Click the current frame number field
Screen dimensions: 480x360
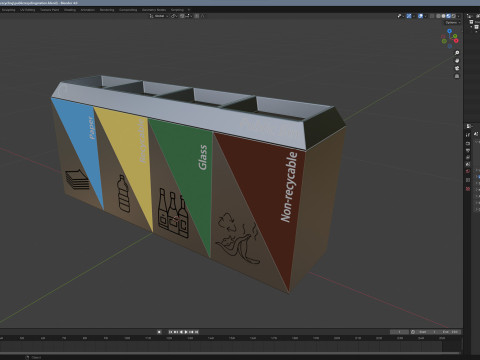tap(399, 332)
